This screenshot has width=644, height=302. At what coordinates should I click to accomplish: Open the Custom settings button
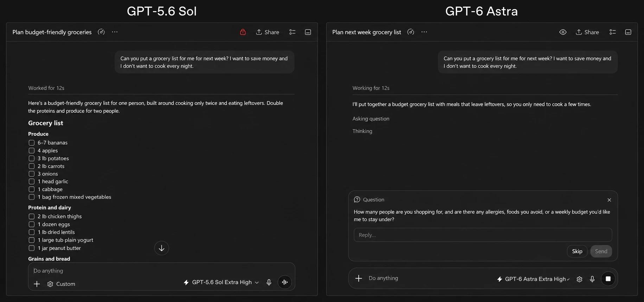coord(61,284)
